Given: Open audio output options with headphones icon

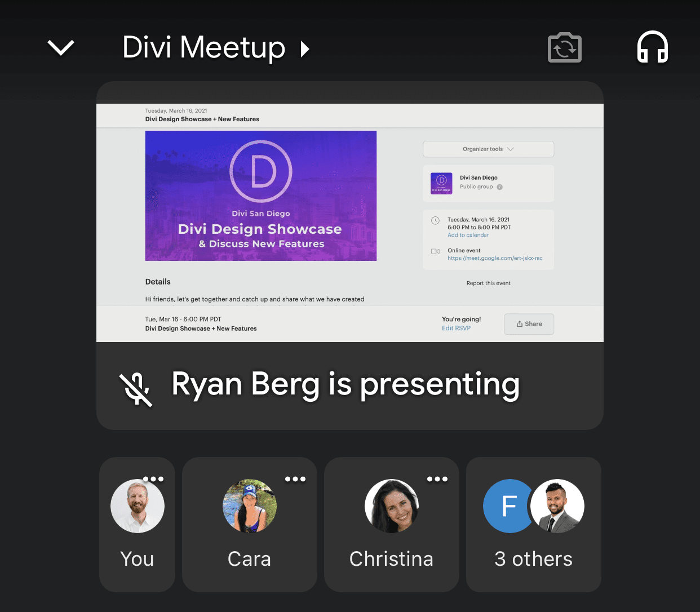Looking at the screenshot, I should pos(652,48).
